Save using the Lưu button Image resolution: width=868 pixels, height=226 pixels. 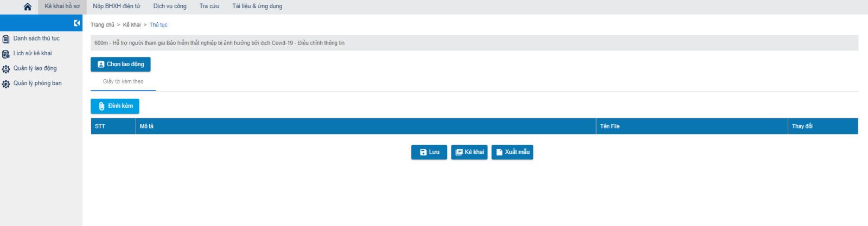pyautogui.click(x=429, y=152)
